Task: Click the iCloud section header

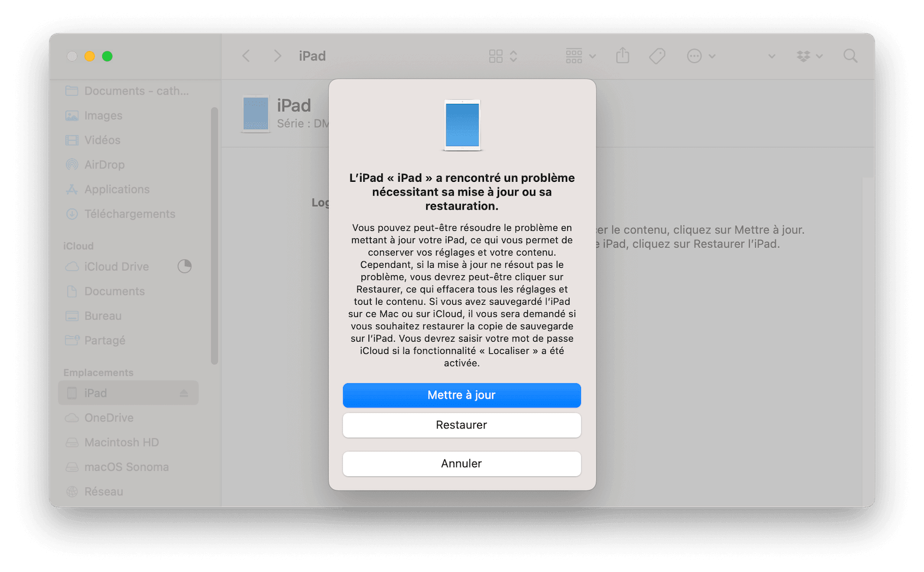Action: pos(79,246)
